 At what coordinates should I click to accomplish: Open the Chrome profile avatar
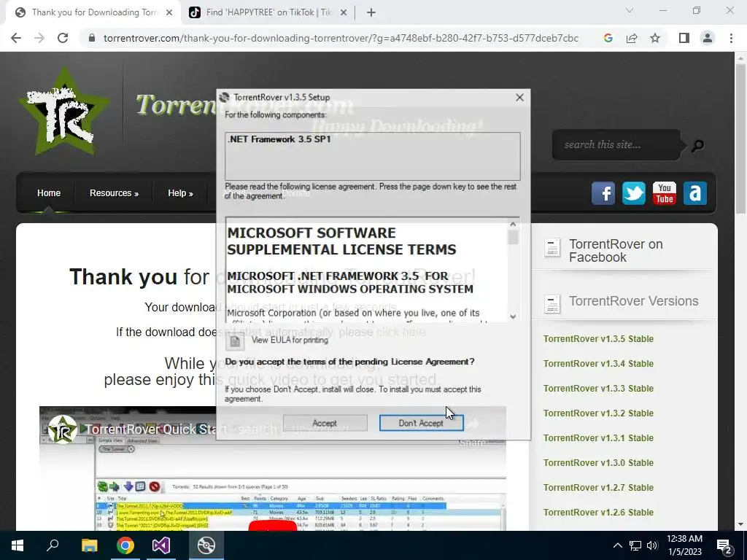708,38
